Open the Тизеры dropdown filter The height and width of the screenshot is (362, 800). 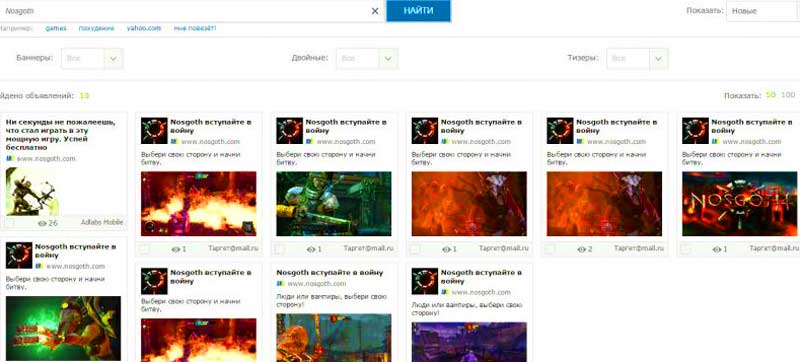pos(637,59)
